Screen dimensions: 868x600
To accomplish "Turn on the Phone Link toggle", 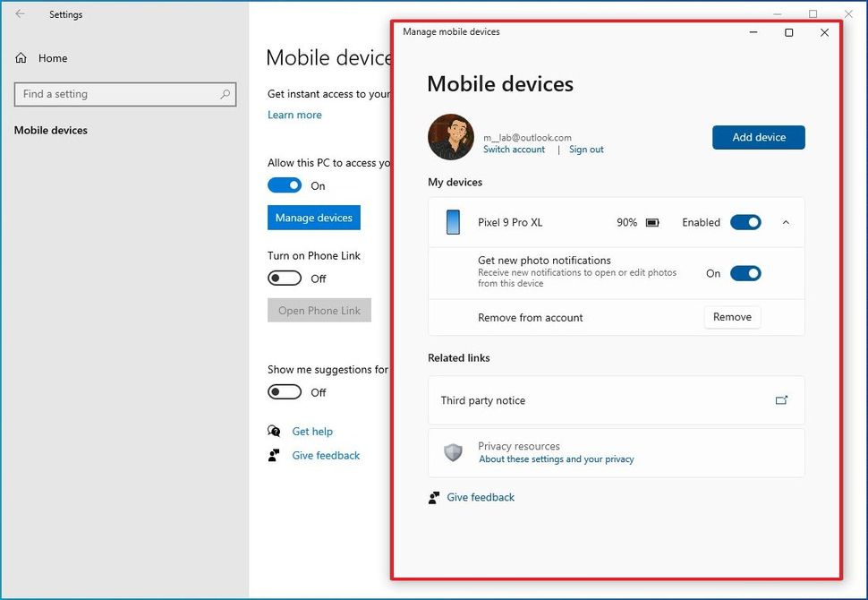I will tap(284, 278).
